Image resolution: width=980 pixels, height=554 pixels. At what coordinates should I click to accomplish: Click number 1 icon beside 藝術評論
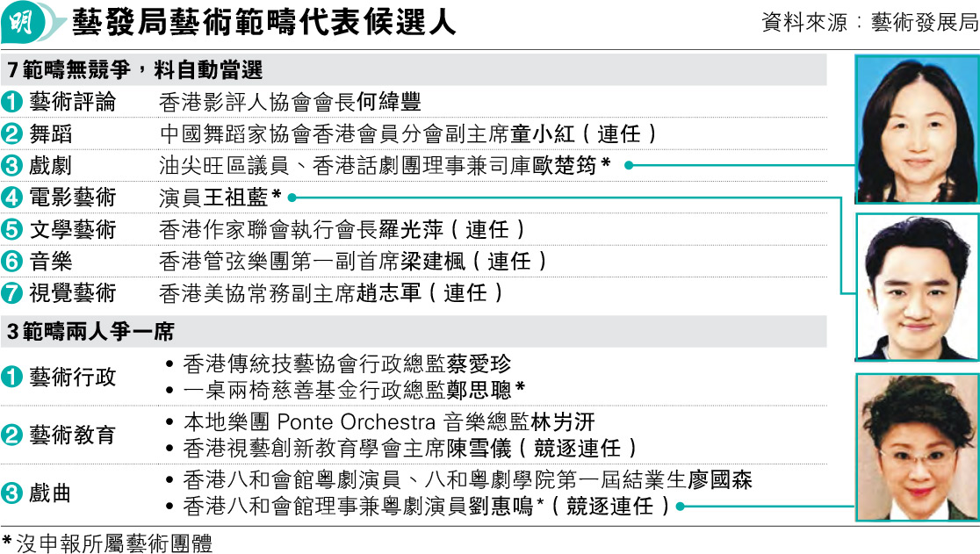(x=12, y=102)
